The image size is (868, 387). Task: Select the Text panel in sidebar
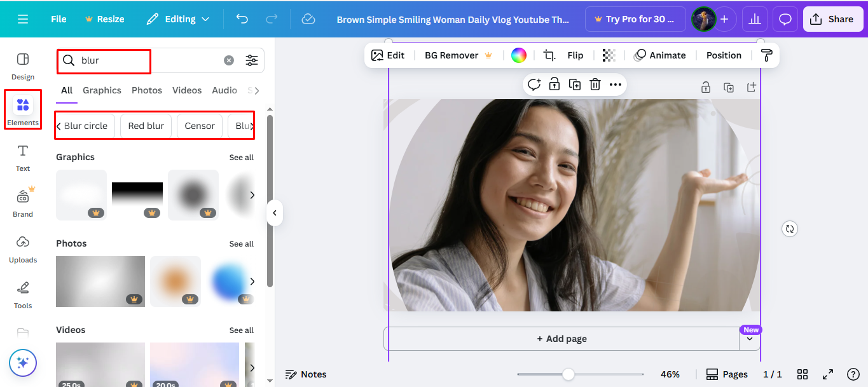click(22, 158)
